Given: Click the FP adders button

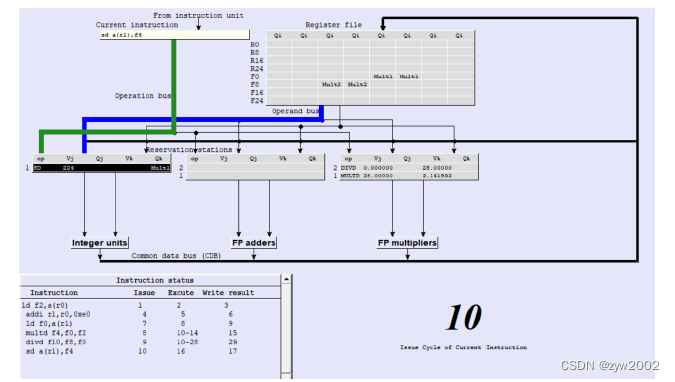Looking at the screenshot, I should pyautogui.click(x=254, y=243).
